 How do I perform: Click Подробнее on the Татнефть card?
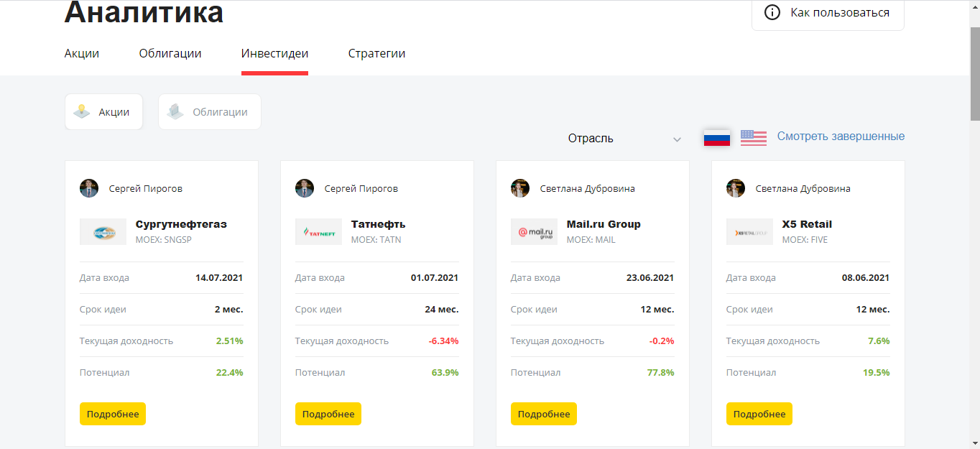(x=328, y=414)
